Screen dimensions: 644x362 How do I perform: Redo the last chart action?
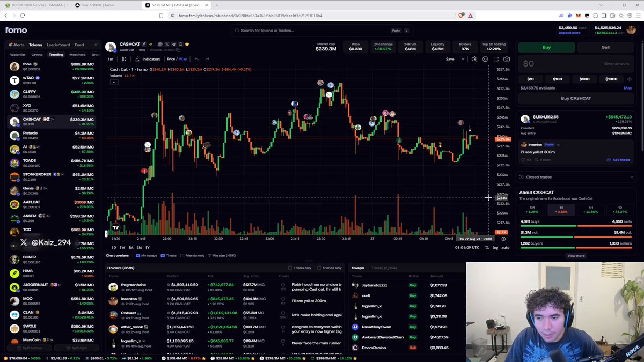207,59
